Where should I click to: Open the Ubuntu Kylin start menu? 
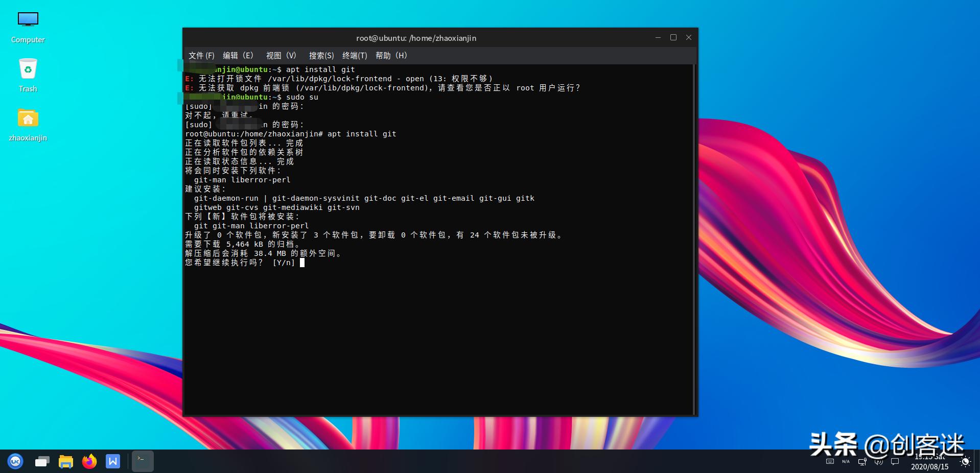[15, 461]
